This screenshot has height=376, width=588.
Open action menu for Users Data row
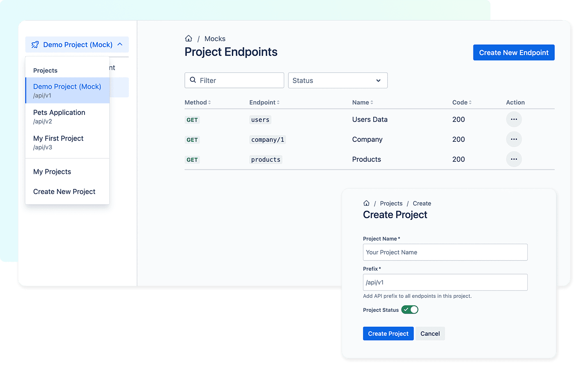[514, 119]
